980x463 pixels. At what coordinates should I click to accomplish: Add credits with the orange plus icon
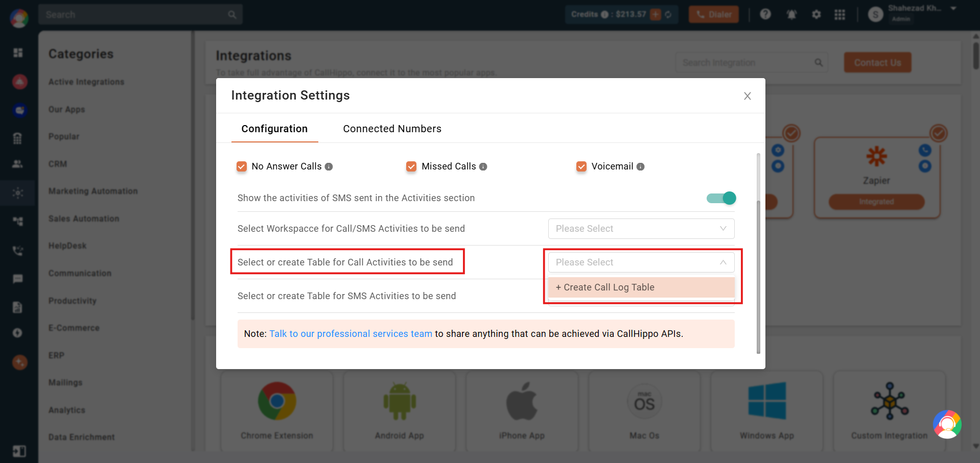pyautogui.click(x=656, y=14)
